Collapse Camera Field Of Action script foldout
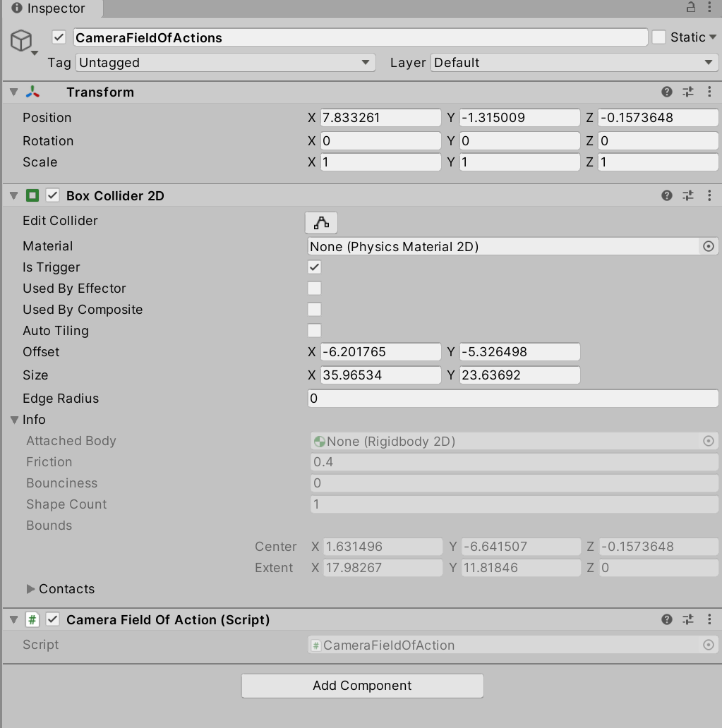722x728 pixels. (x=14, y=619)
